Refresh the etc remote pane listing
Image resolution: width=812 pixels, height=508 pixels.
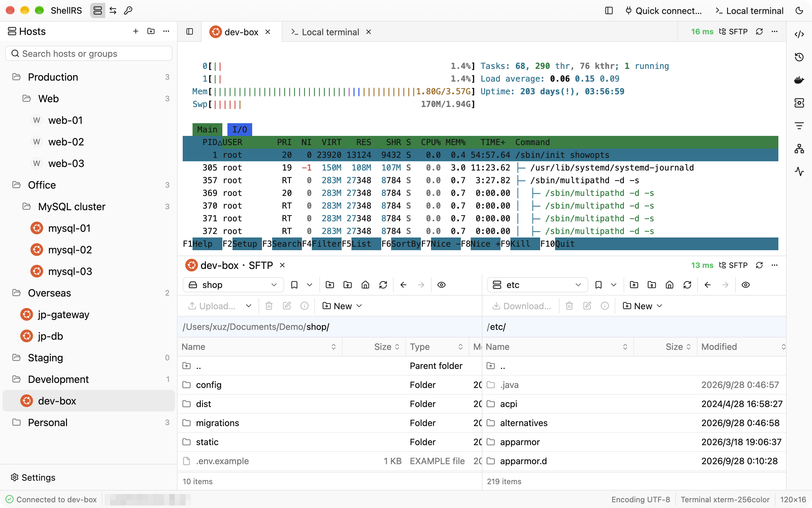pyautogui.click(x=687, y=285)
